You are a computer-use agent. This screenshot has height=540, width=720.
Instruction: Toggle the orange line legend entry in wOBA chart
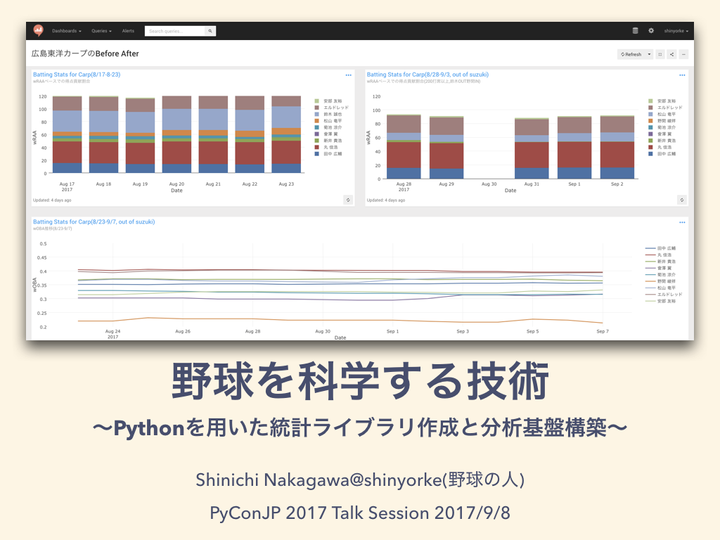660,281
